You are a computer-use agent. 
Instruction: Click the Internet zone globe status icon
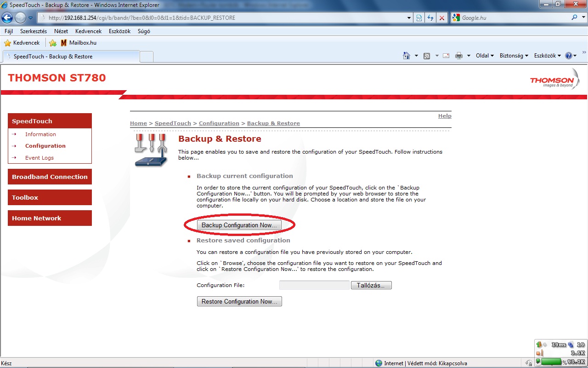[379, 363]
